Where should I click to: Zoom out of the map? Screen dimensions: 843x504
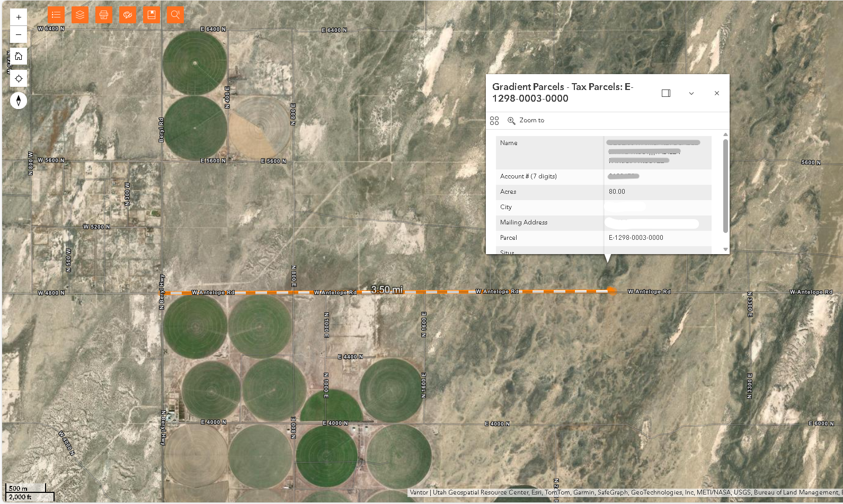click(x=19, y=34)
